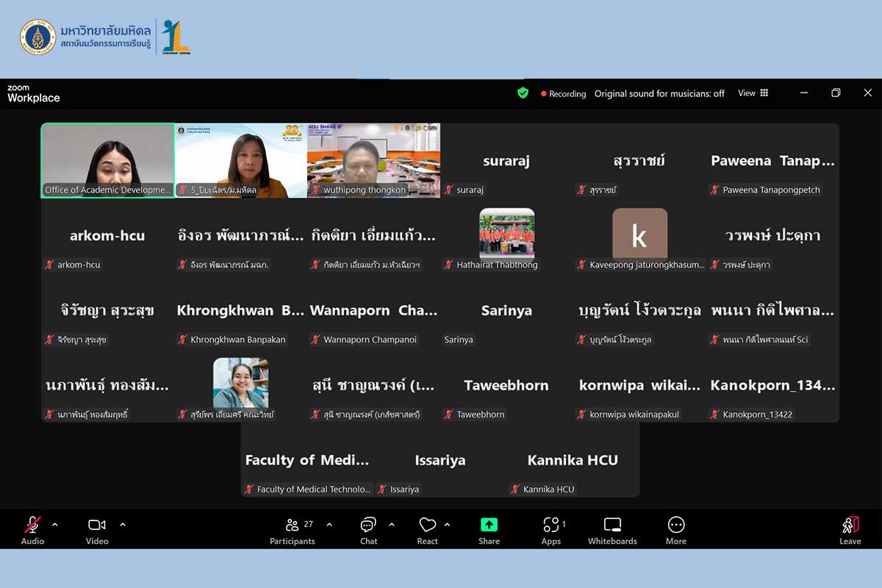The width and height of the screenshot is (882, 588).
Task: Click the More options ellipsis icon
Action: [676, 529]
